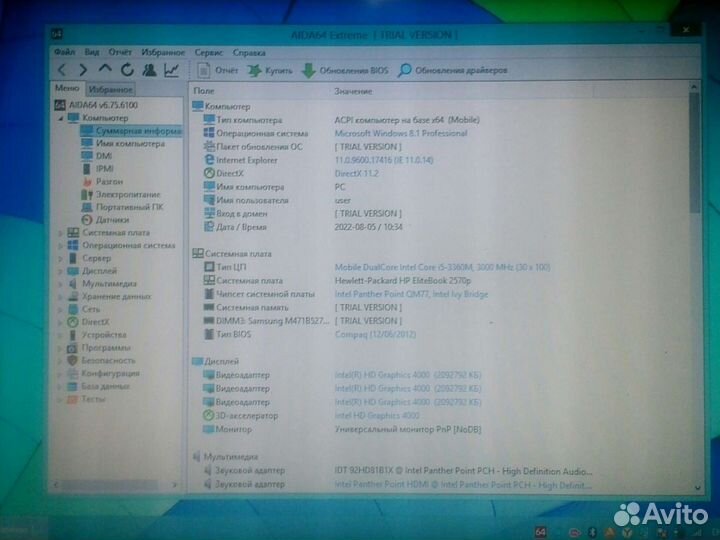Click the vertical scrollbar down arrow
Image resolution: width=720 pixels, height=540 pixels.
coord(697,488)
